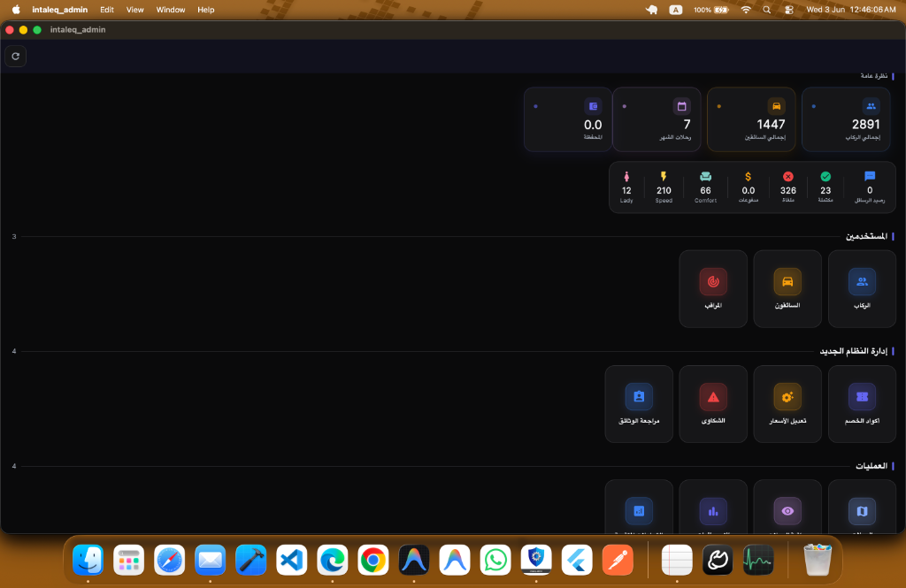906x588 pixels.
Task: Open Trash in the Dock
Action: coord(818,560)
